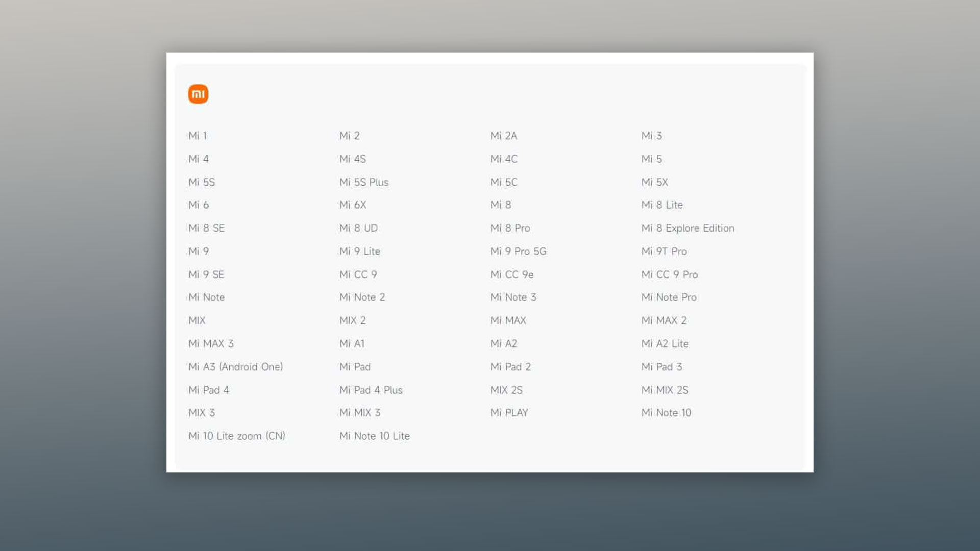Click on 'Mi 9 Lite'
Image resolution: width=980 pixels, height=551 pixels.
coord(360,252)
